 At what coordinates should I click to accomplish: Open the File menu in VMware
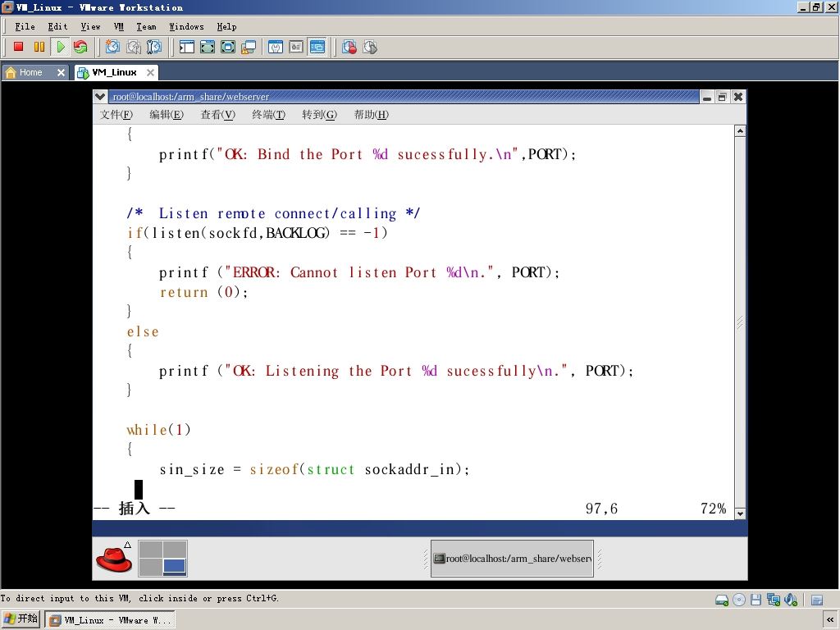click(x=25, y=26)
